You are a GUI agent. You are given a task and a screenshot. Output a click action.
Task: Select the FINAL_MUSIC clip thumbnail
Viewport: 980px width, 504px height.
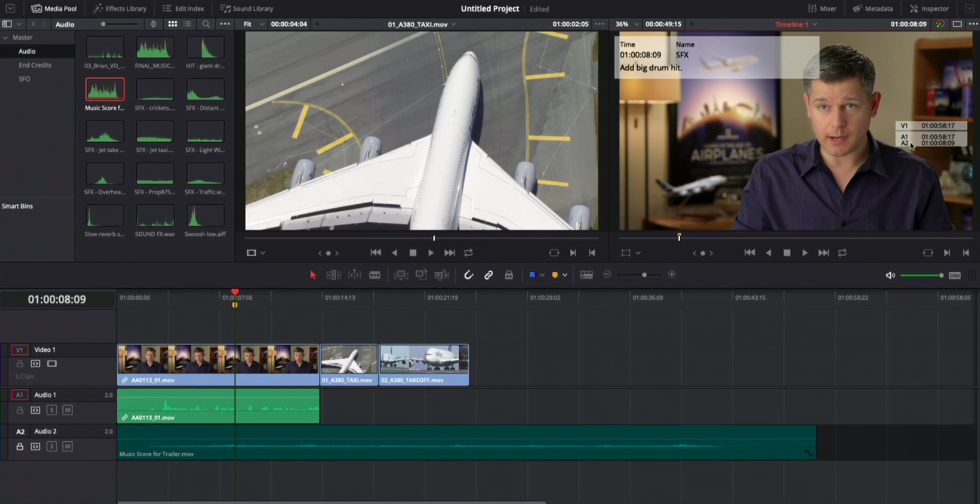tap(155, 47)
